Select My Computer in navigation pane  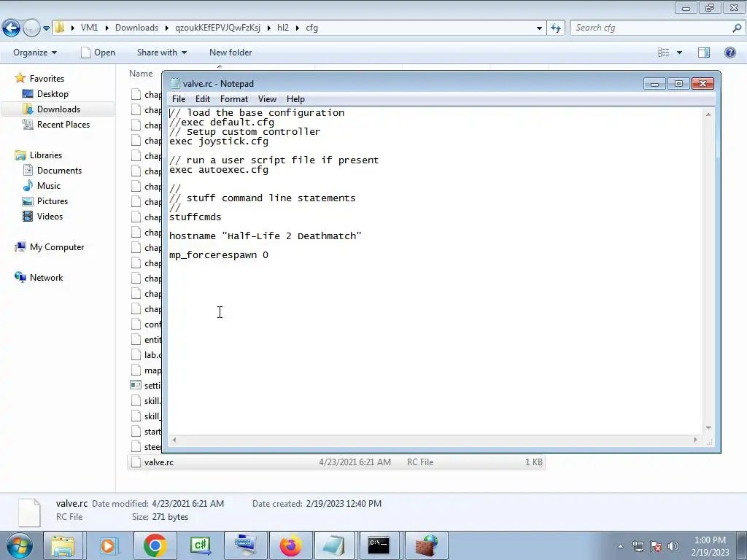(x=57, y=247)
